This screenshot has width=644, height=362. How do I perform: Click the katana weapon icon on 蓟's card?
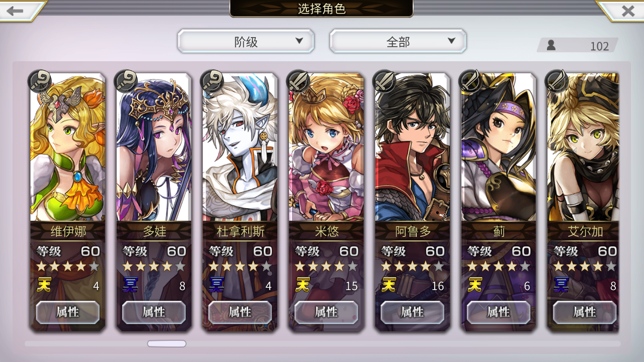pos(471,81)
